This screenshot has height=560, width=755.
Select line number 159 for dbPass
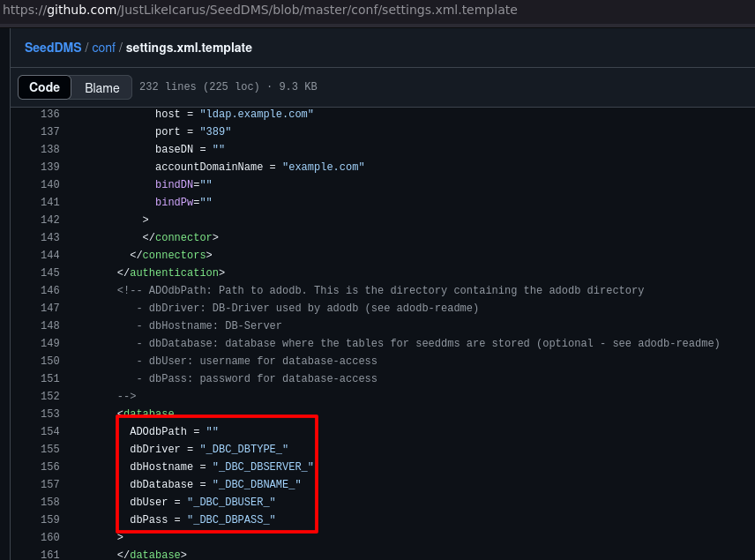[50, 519]
